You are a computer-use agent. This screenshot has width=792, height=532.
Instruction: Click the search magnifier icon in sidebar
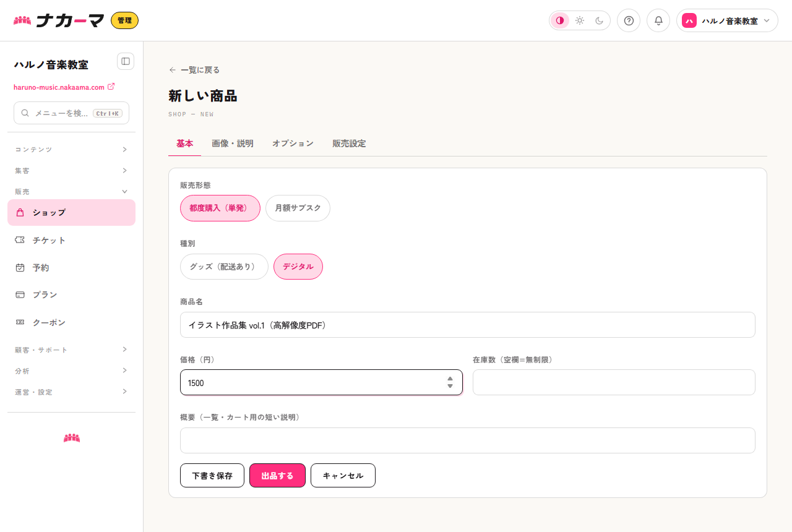point(25,113)
